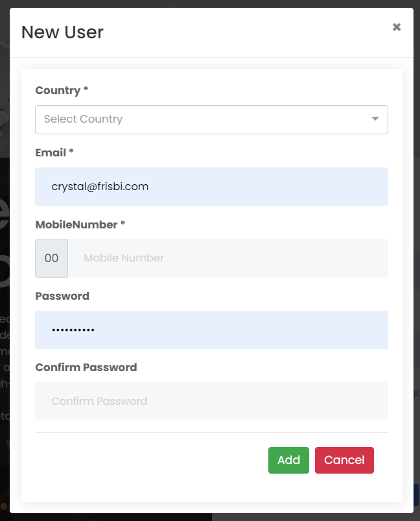Click the masked password dots

73,330
